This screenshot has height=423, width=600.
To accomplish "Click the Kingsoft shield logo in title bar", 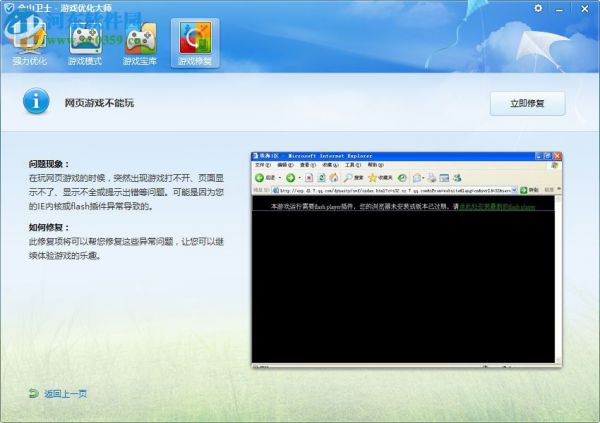I will (x=8, y=8).
